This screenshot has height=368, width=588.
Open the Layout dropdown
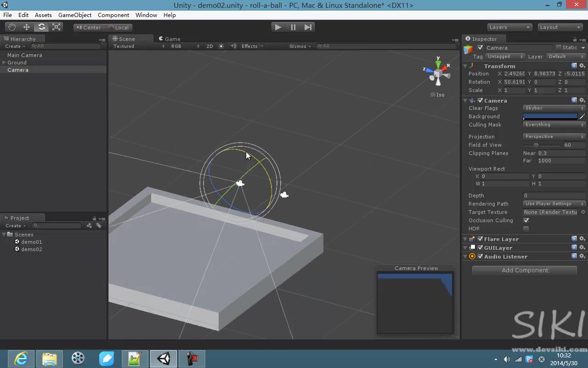(x=560, y=27)
